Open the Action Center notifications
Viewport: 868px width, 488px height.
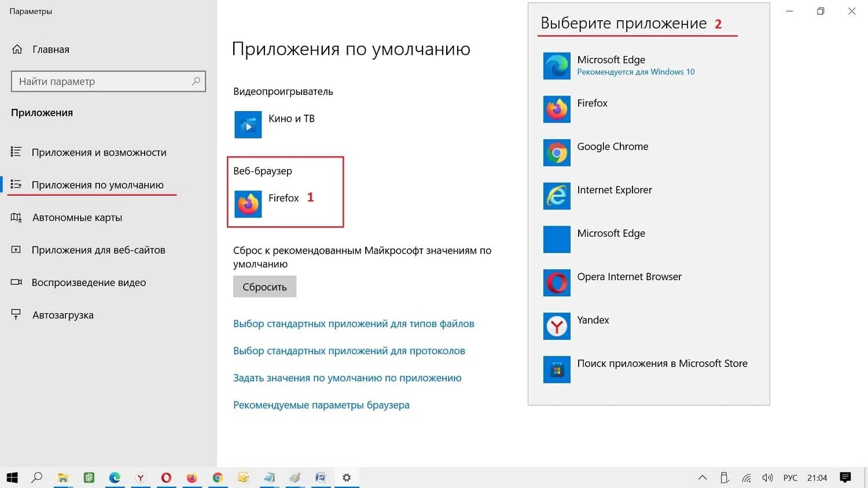845,478
